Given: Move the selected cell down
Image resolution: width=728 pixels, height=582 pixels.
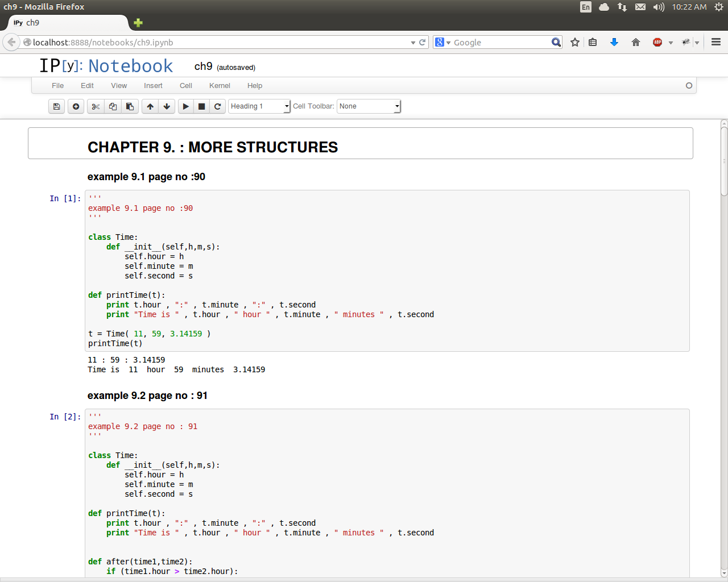Looking at the screenshot, I should tap(167, 106).
